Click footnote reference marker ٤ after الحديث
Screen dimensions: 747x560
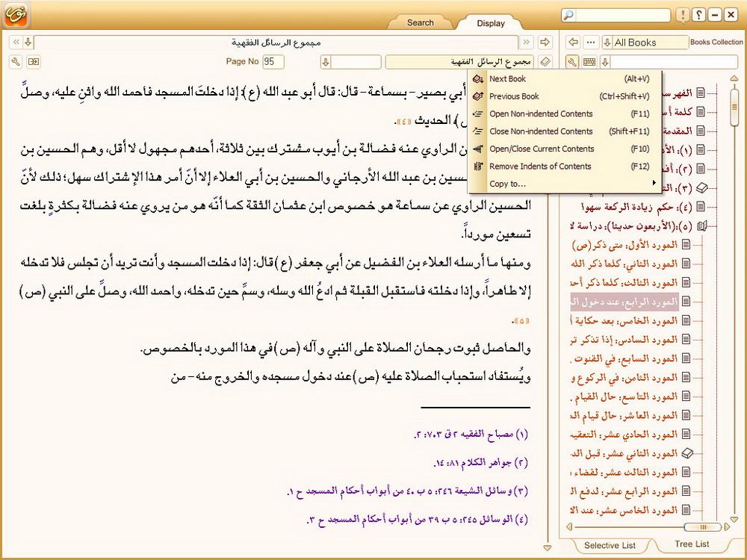(x=403, y=122)
